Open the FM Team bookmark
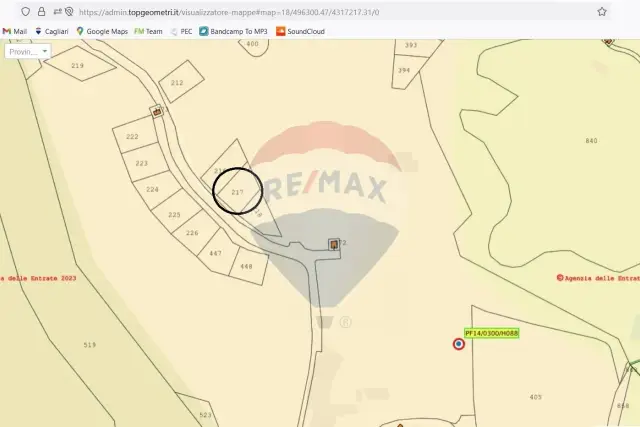640x427 pixels. click(148, 31)
